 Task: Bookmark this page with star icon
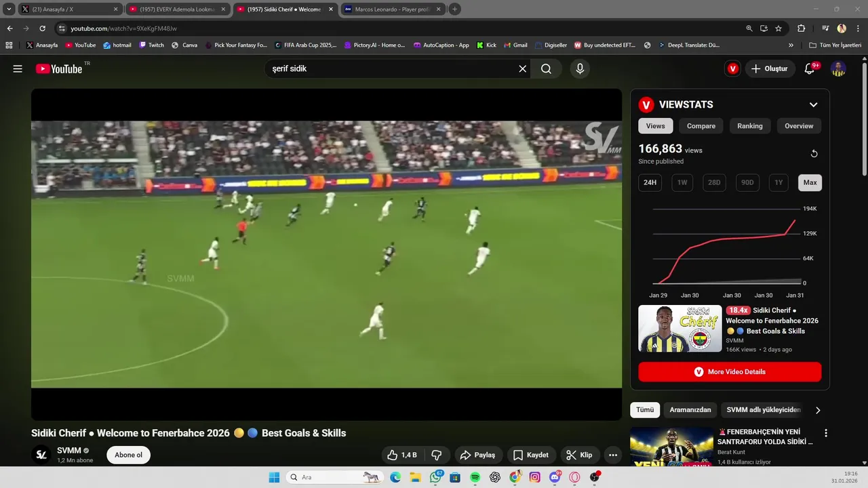(x=778, y=28)
